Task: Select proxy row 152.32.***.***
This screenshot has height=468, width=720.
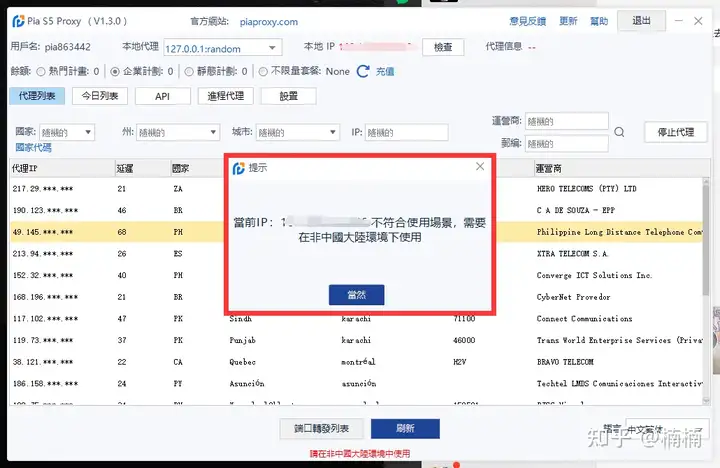Action: pyautogui.click(x=356, y=275)
